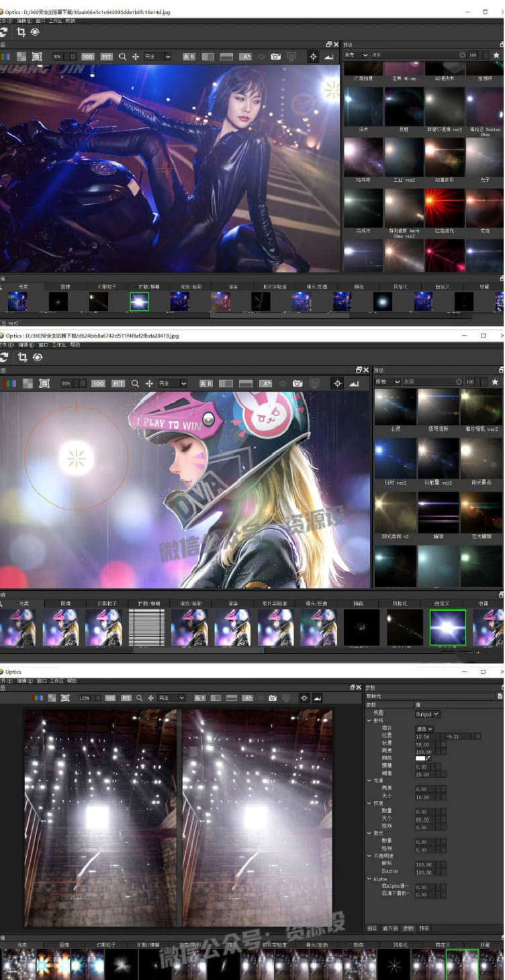Click the camera snapshot icon in stage lights window
505x980 pixels.
tap(273, 698)
